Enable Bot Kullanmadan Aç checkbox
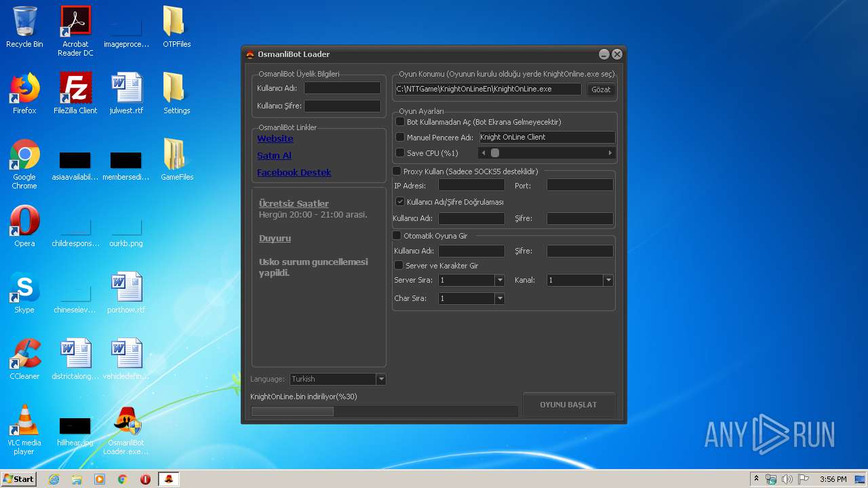 (x=400, y=122)
